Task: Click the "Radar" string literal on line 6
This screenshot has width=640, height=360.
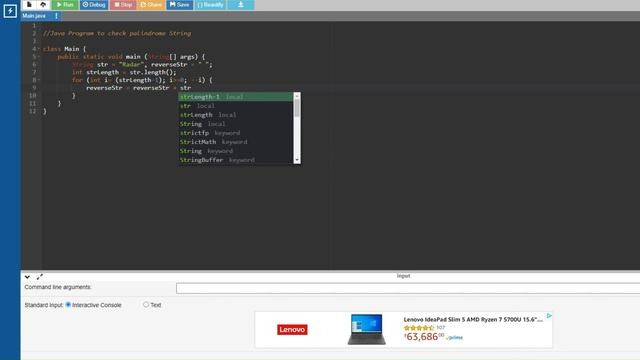Action: pyautogui.click(x=131, y=64)
